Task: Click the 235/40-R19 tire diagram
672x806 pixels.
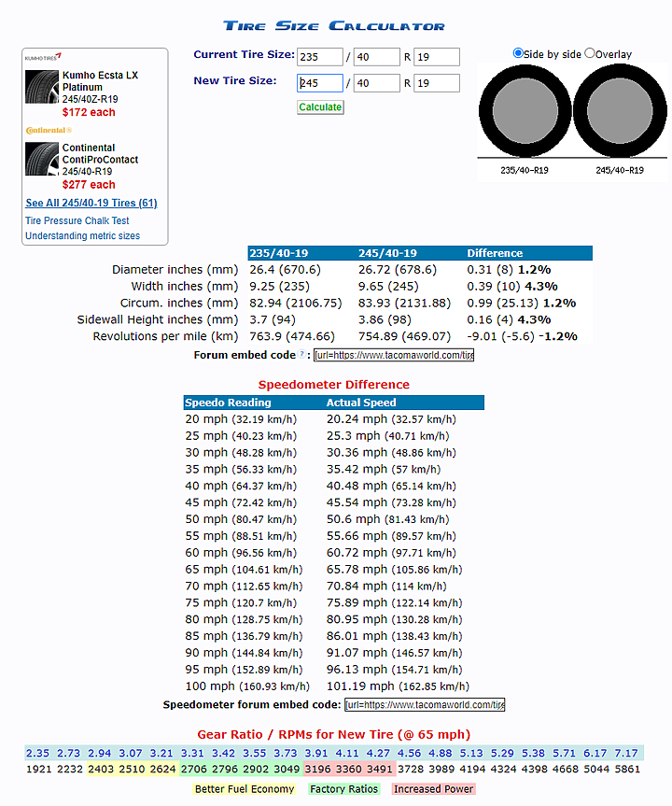Action: (525, 111)
